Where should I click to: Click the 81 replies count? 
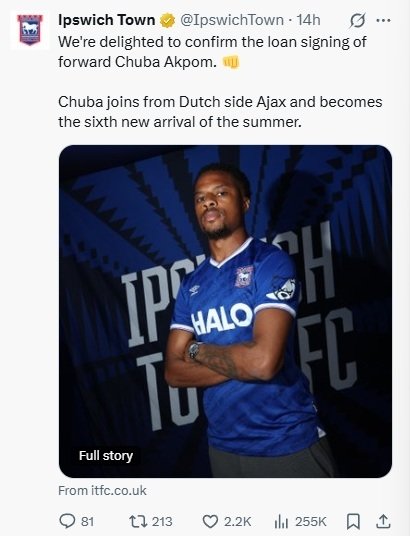click(87, 522)
